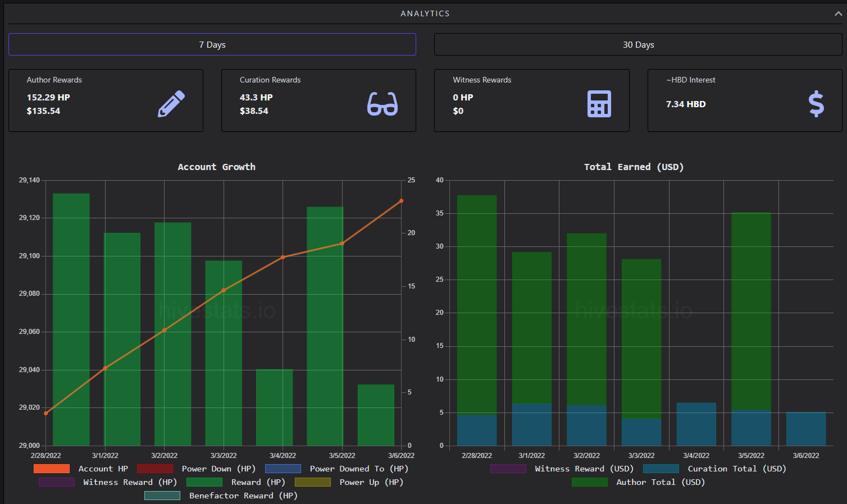The height and width of the screenshot is (504, 847).
Task: Click the 3/5/2022 bar in Total Earned chart
Action: point(751,329)
